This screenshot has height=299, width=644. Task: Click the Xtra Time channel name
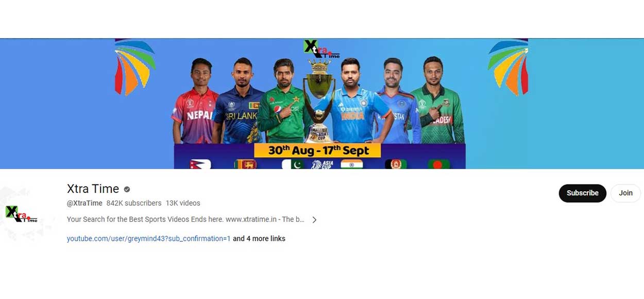tap(93, 189)
